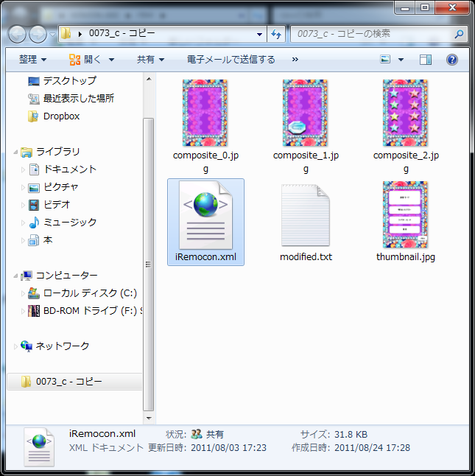
Task: Click the magnifier search icon
Action: click(x=459, y=34)
